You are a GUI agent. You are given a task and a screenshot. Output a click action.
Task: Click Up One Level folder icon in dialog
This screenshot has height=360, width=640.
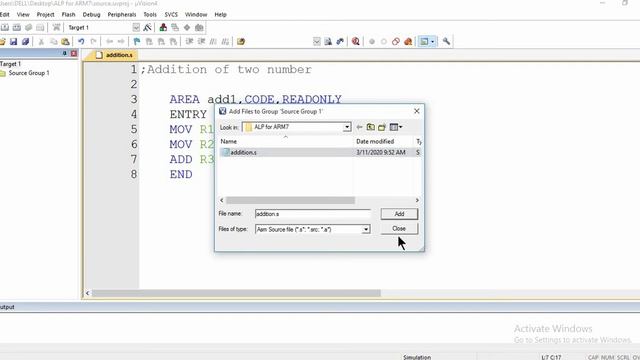(x=371, y=127)
